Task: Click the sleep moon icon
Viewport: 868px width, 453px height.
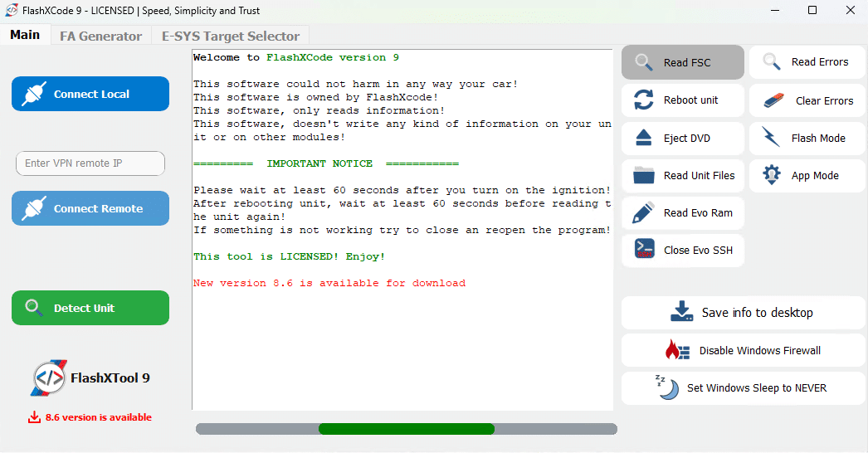Action: click(x=666, y=387)
